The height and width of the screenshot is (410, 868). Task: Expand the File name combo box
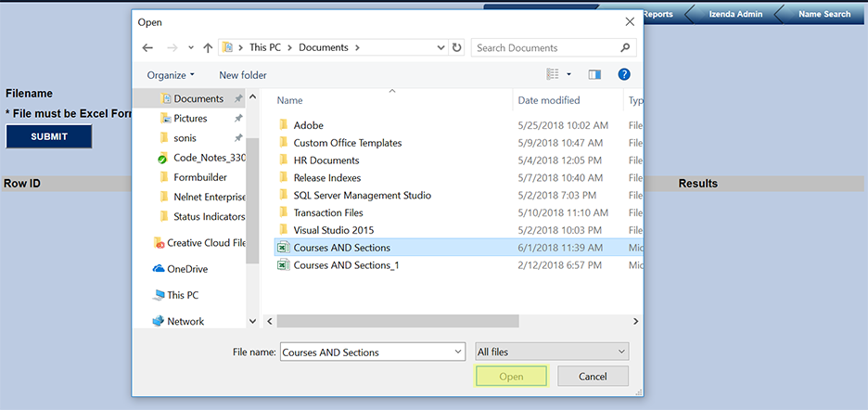(x=458, y=352)
